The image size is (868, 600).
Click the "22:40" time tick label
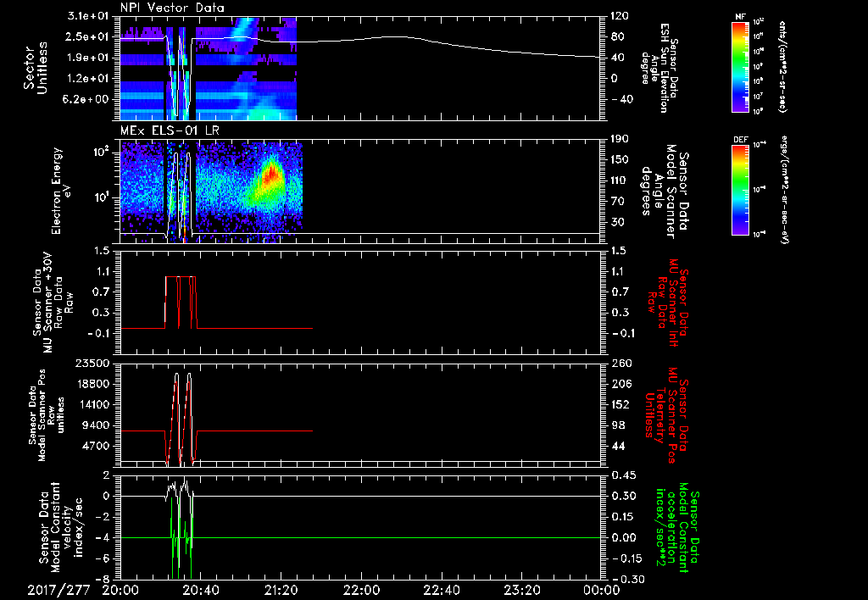(x=442, y=590)
